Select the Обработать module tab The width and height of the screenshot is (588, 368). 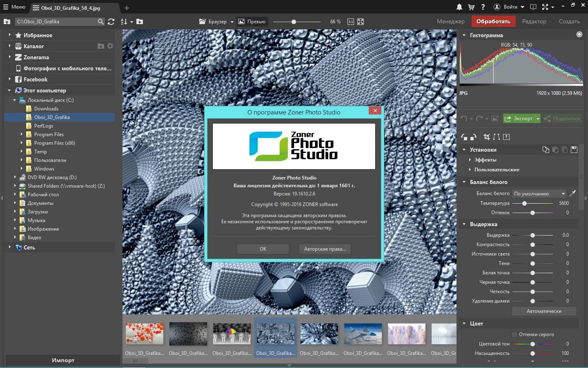point(493,21)
